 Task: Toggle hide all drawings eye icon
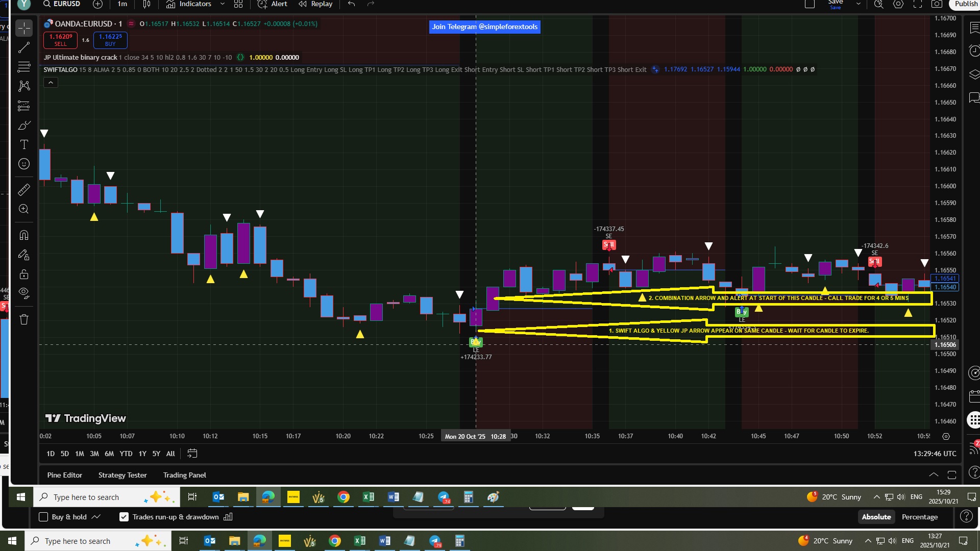(24, 293)
